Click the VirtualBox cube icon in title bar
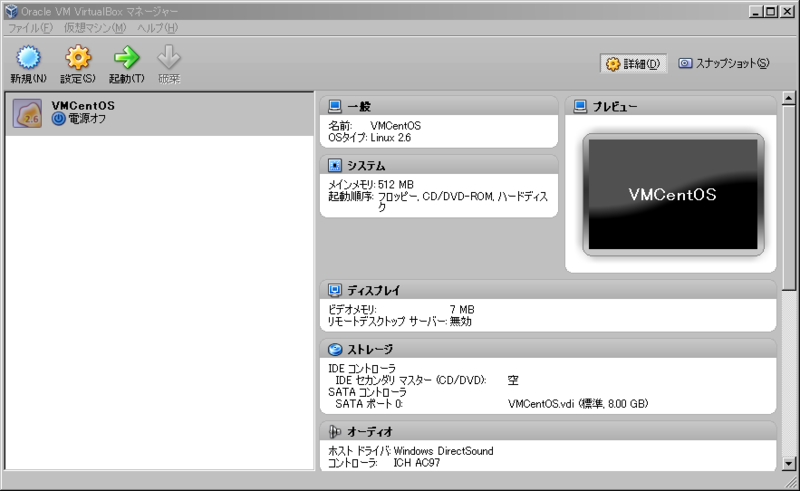The height and width of the screenshot is (491, 800). click(11, 11)
